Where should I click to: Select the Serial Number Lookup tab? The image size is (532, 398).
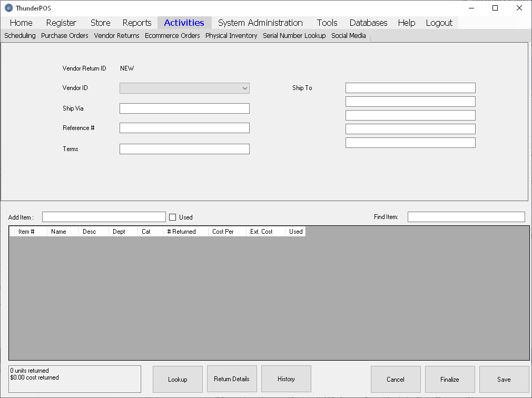tap(294, 36)
